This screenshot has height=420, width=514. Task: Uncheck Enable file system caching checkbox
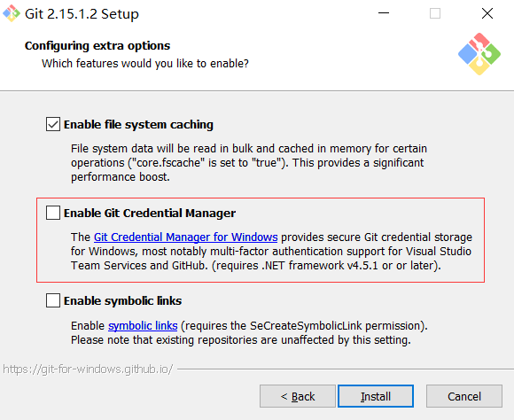(53, 124)
